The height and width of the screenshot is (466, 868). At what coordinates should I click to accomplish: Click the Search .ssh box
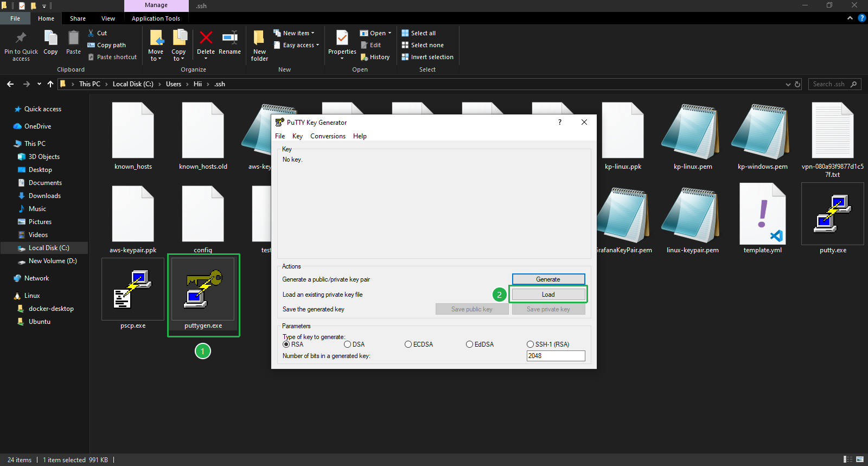834,84
